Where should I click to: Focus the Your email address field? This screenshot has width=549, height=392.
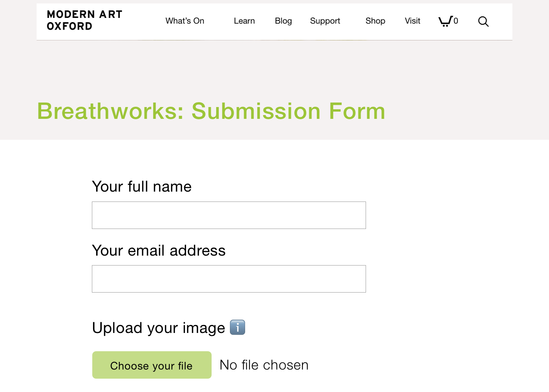(x=229, y=279)
